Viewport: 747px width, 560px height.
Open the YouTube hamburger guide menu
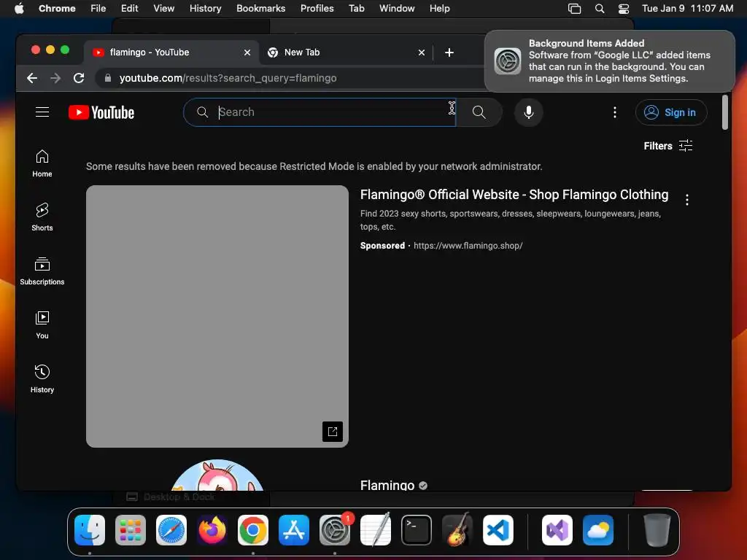coord(42,112)
